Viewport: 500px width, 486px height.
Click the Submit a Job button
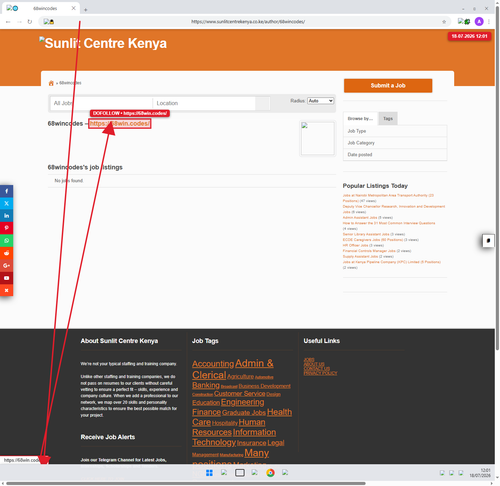[388, 86]
